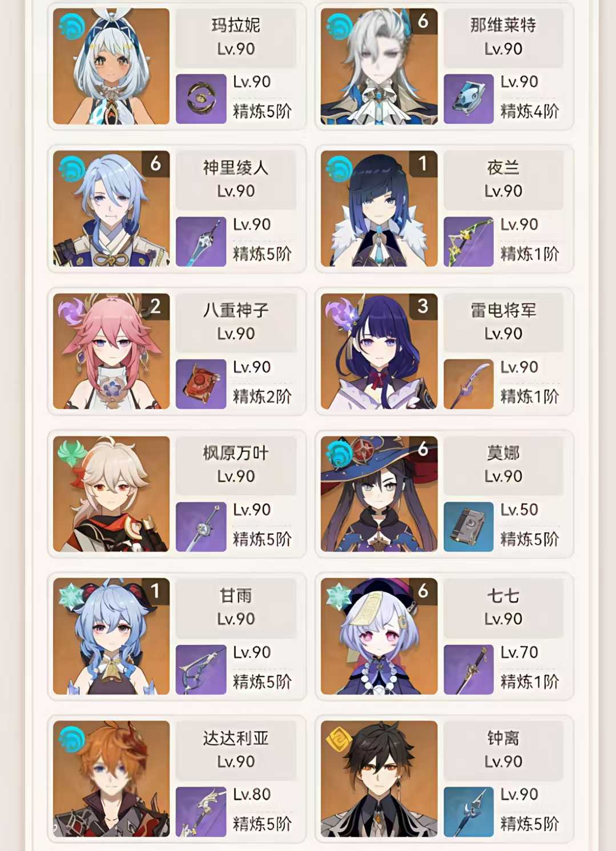
Task: Tap Qiqi's cryo element emblem
Action: pos(339,596)
